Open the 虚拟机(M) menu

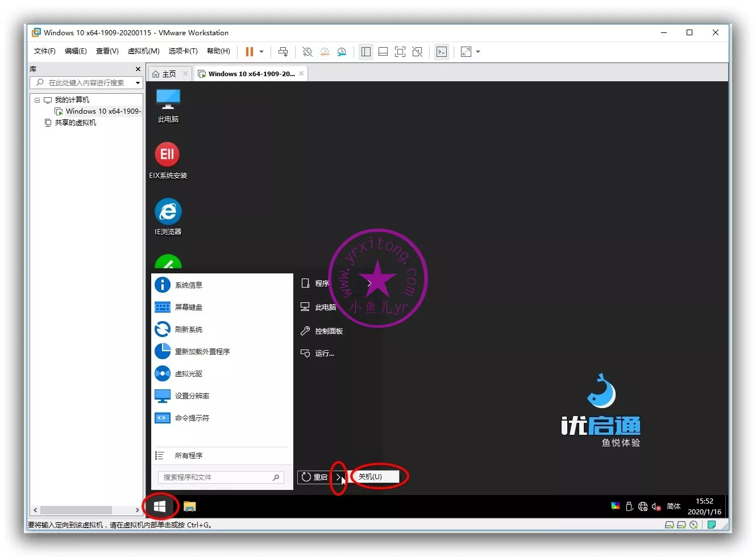(x=143, y=51)
